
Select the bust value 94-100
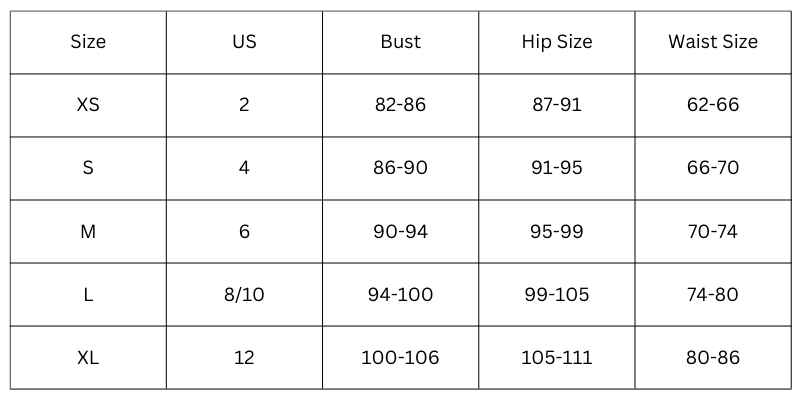pos(400,294)
